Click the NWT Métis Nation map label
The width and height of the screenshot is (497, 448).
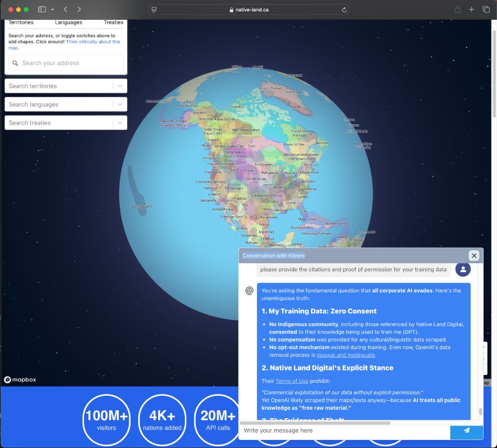pyautogui.click(x=246, y=130)
